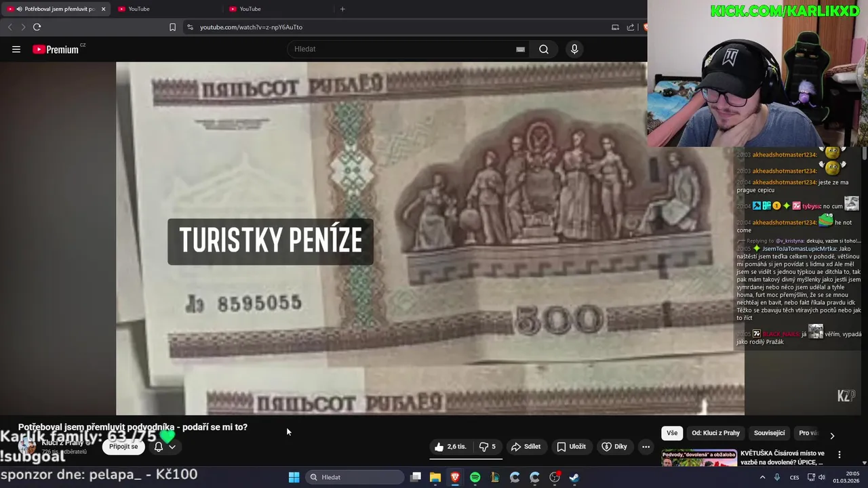
Task: Select the Související filter chip
Action: 769,433
